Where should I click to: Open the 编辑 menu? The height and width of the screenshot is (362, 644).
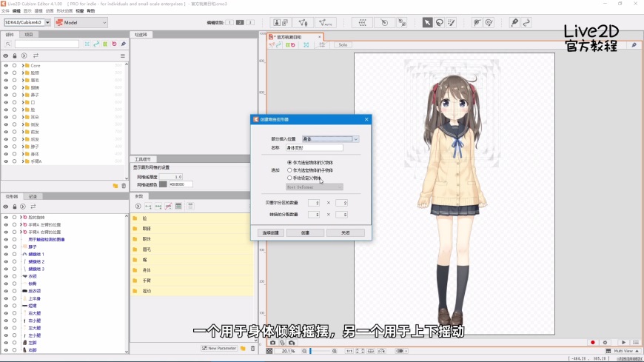[16, 10]
